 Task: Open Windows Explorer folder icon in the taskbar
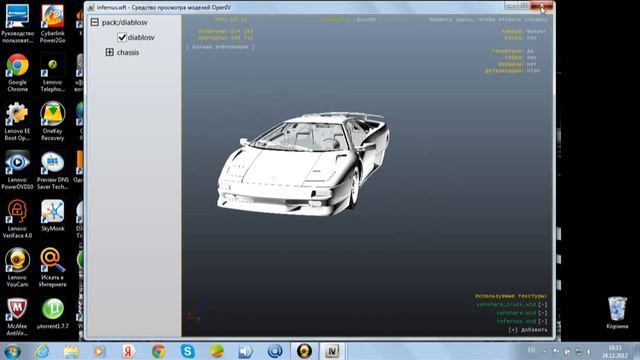click(x=71, y=351)
